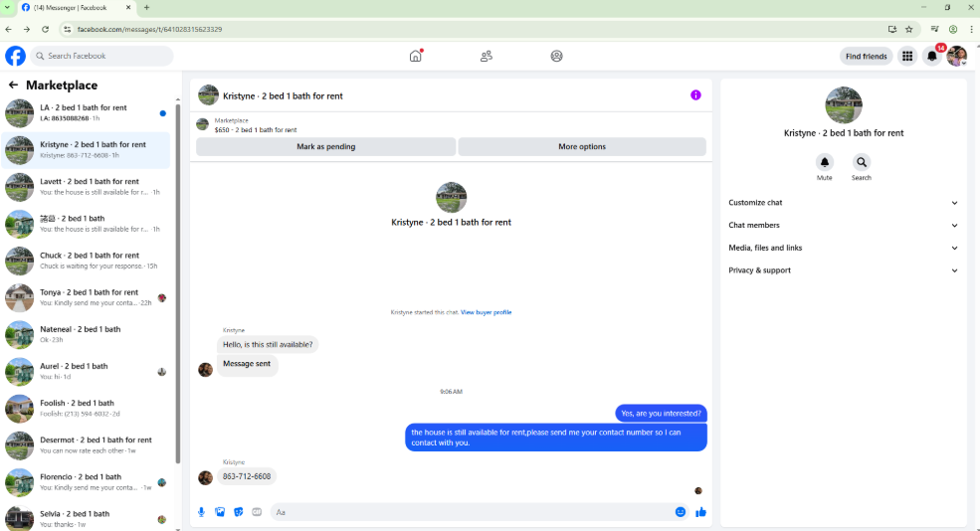Open LA 2 bed 1 bath conversation

coord(86,113)
